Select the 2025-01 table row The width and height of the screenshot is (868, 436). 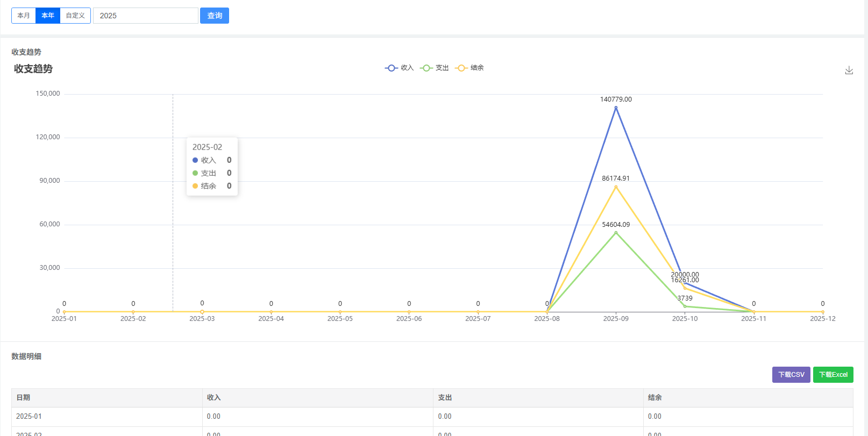pyautogui.click(x=432, y=417)
